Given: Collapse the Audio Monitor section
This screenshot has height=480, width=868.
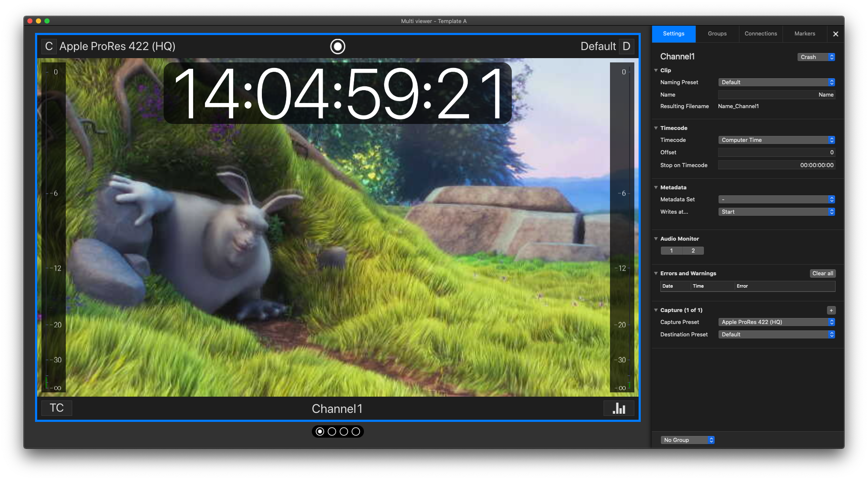Looking at the screenshot, I should [x=656, y=239].
